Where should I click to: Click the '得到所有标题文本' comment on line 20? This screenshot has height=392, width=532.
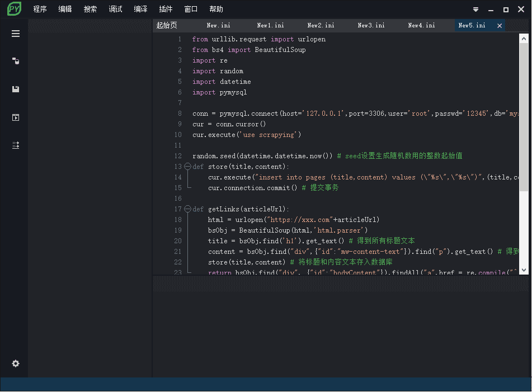point(386,241)
